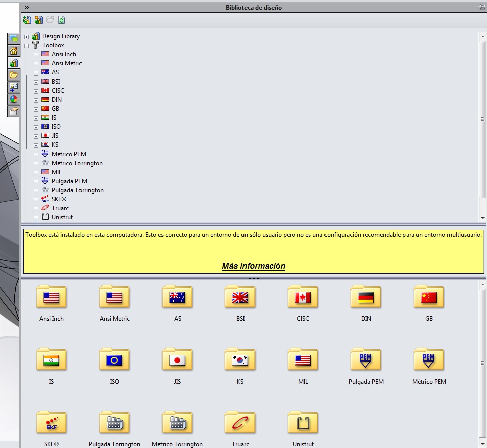Click the pin icon in title bar
This screenshot has height=448, width=487.
point(482,7)
